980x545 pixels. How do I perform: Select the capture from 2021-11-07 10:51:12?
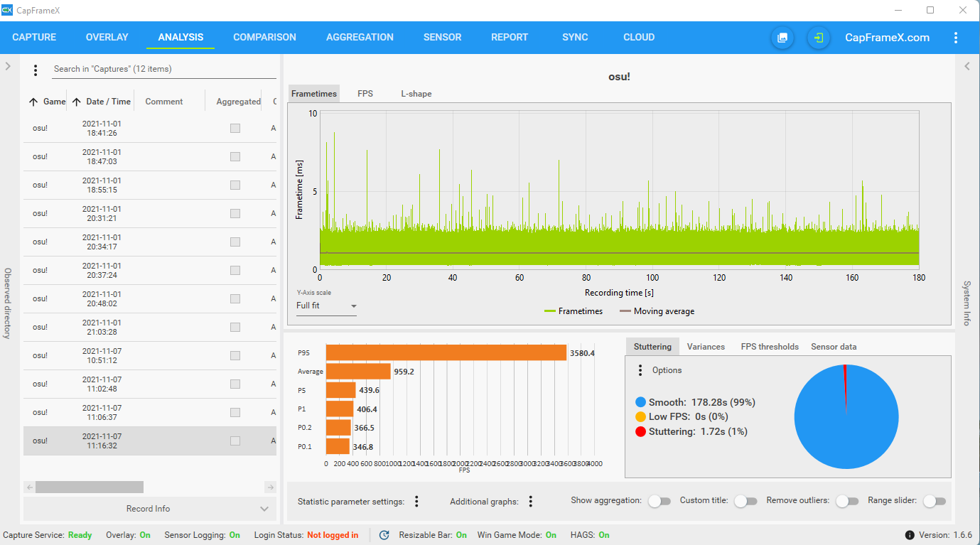point(150,356)
